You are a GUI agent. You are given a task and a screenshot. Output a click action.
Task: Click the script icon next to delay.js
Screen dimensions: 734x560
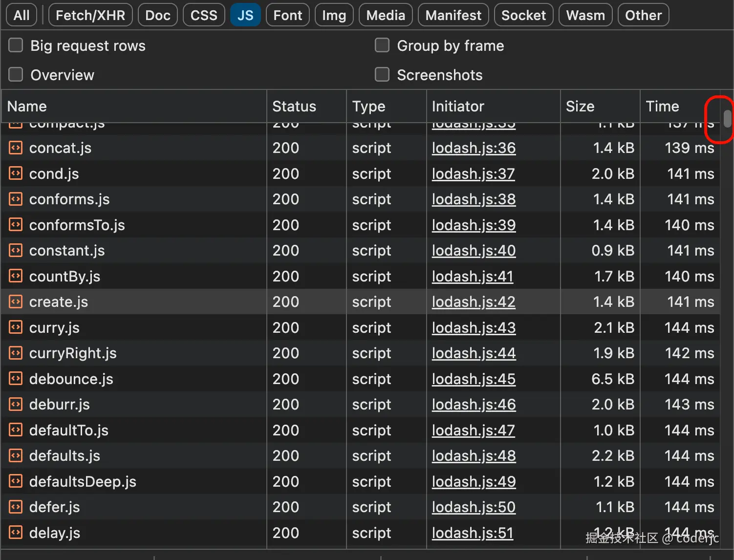[x=16, y=533]
